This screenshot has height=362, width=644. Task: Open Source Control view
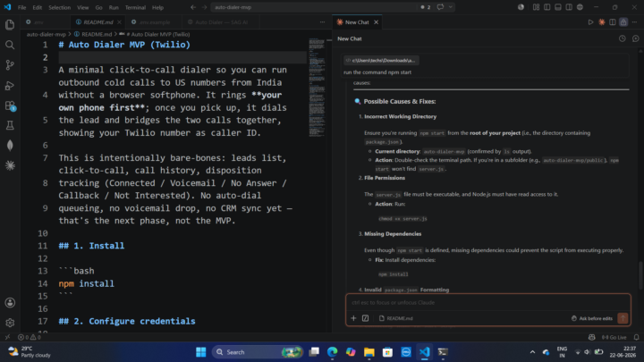(10, 65)
